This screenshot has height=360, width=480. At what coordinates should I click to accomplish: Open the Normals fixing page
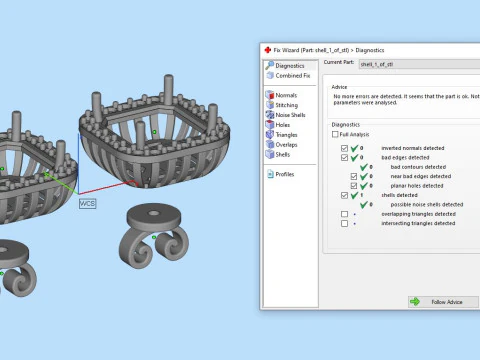286,95
